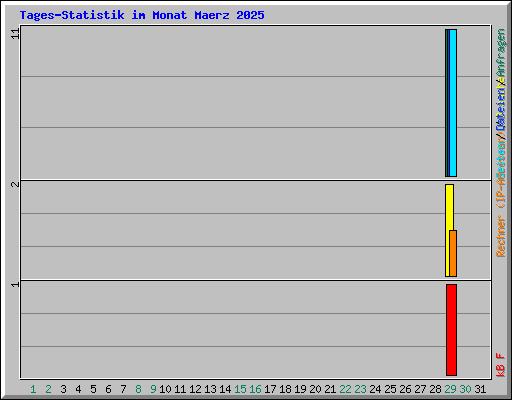Click day label 11 on the x-axis

coord(180,389)
